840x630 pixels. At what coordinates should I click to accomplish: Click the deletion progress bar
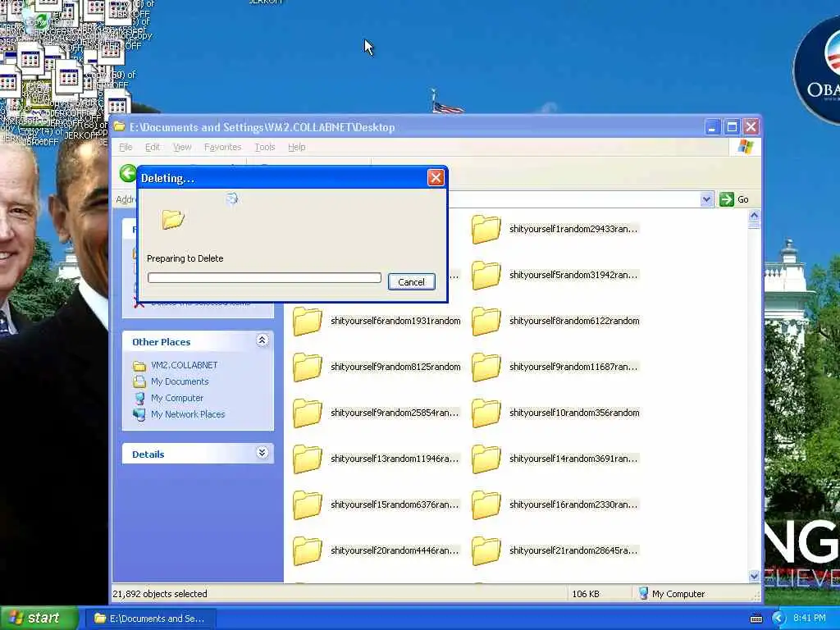pyautogui.click(x=264, y=277)
